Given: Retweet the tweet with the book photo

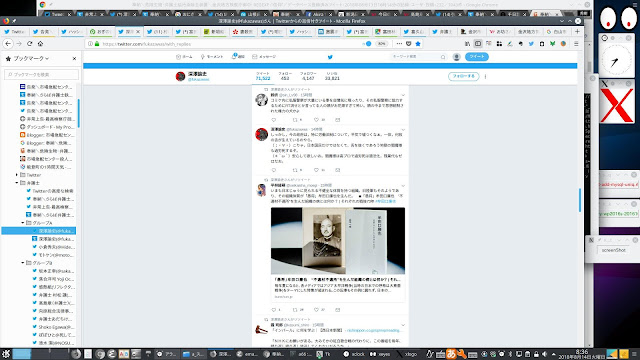Looking at the screenshot, I should [x=295, y=310].
